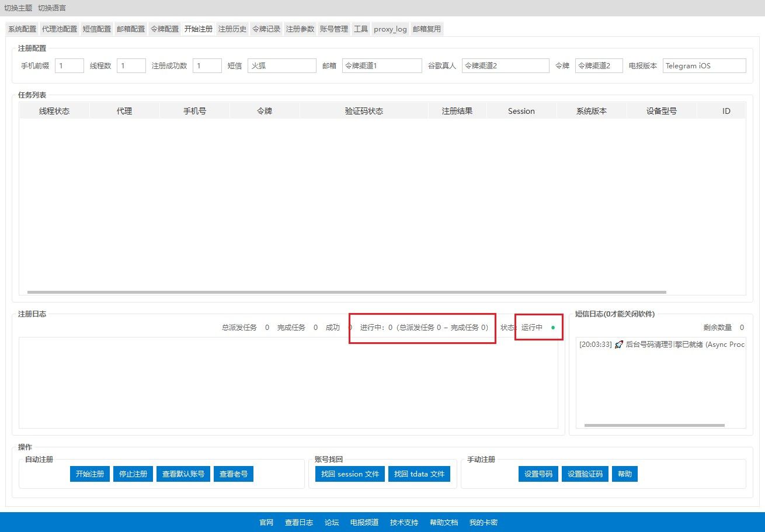Select the proxy_log tab

point(390,29)
